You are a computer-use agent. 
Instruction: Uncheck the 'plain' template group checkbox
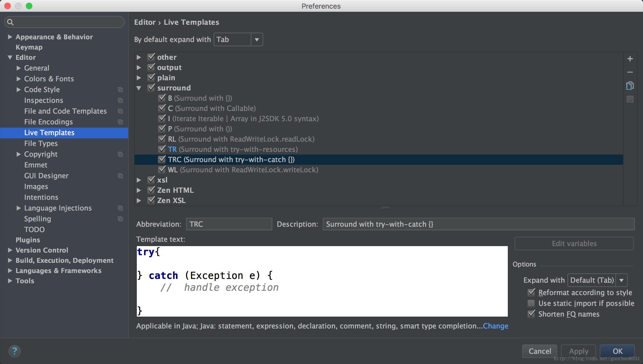tap(151, 77)
